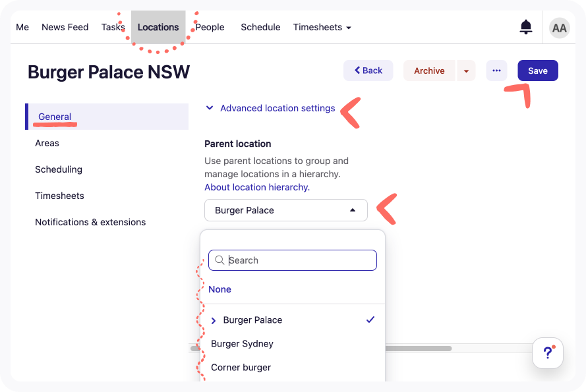Open the News Feed page
This screenshot has height=392, width=586.
(65, 27)
